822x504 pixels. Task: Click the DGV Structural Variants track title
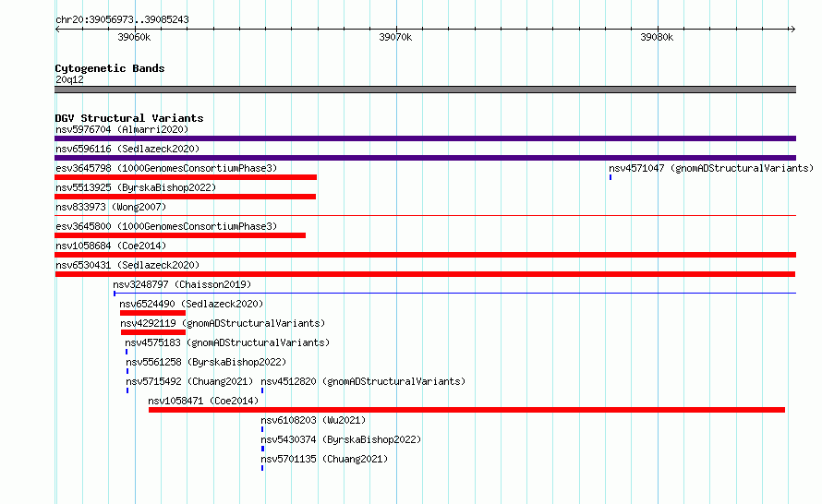click(129, 118)
